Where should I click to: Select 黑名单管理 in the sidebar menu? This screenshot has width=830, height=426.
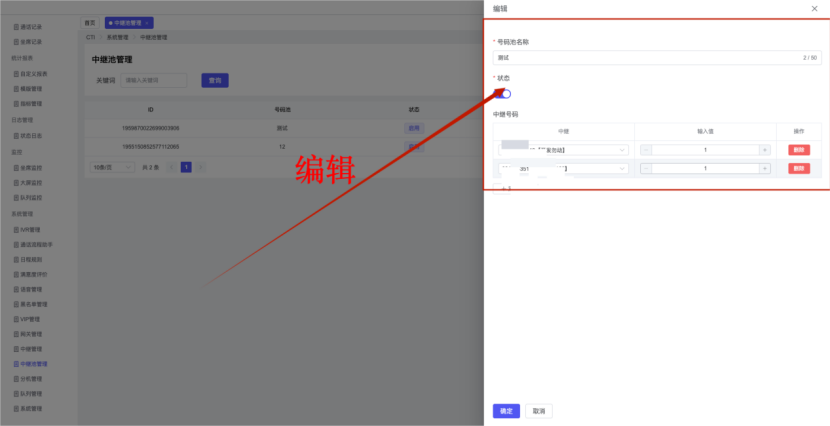[31, 304]
